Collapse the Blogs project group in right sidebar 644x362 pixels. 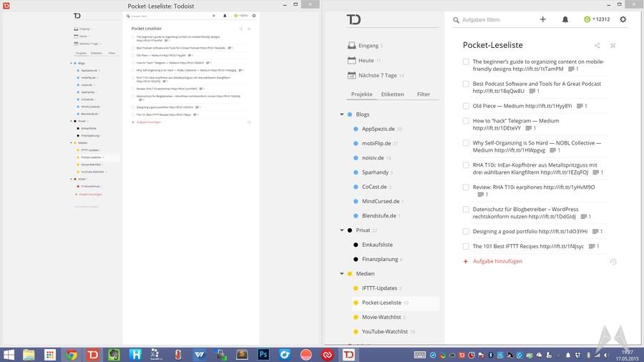coord(341,114)
